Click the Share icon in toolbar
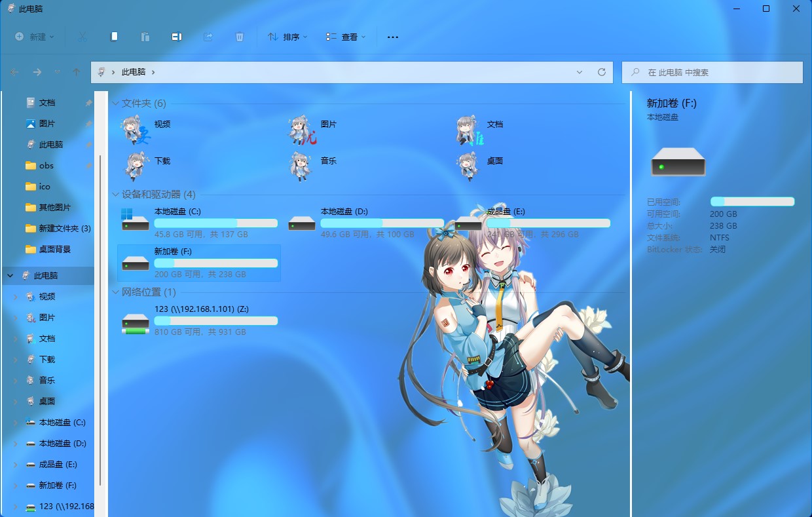The height and width of the screenshot is (517, 812). (208, 37)
